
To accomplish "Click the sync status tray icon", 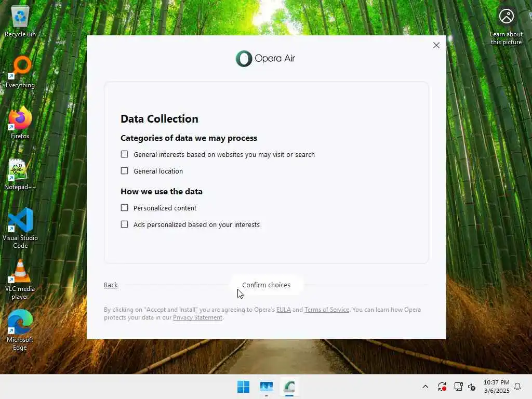I will pos(442,387).
